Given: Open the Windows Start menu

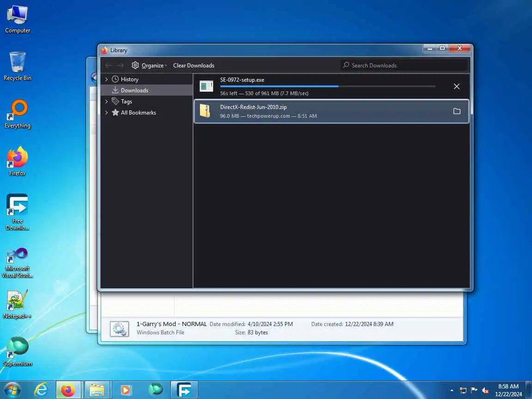Looking at the screenshot, I should tap(12, 390).
